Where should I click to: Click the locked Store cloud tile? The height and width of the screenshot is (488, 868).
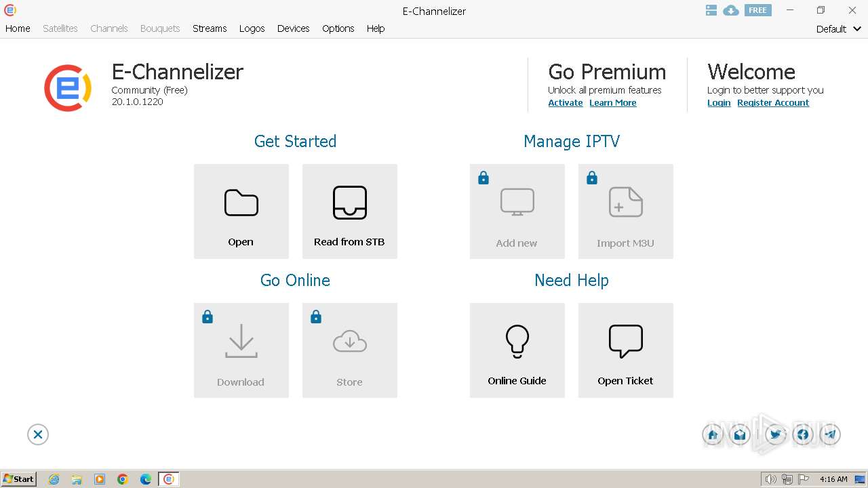[349, 350]
